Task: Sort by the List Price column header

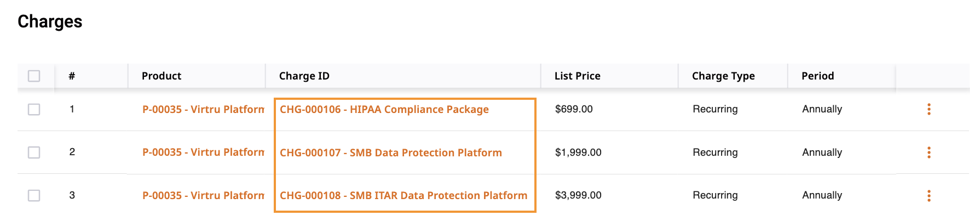Action: [x=578, y=76]
